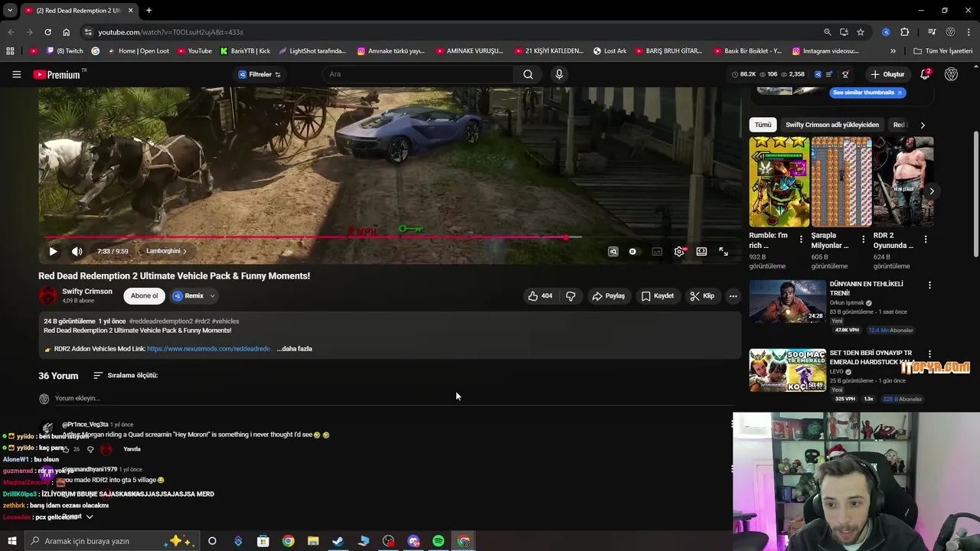
Task: Open the Swifty Crimson channel name
Action: 87,292
